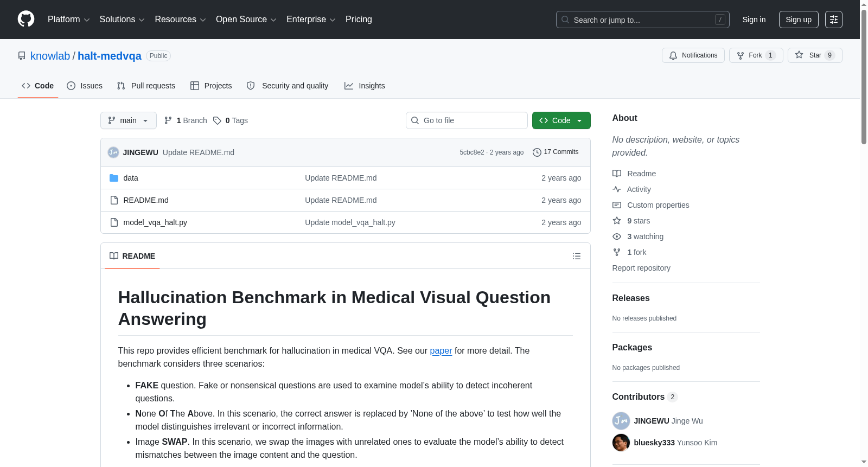Click the Releases heading
Image resolution: width=868 pixels, height=467 pixels.
coord(631,298)
